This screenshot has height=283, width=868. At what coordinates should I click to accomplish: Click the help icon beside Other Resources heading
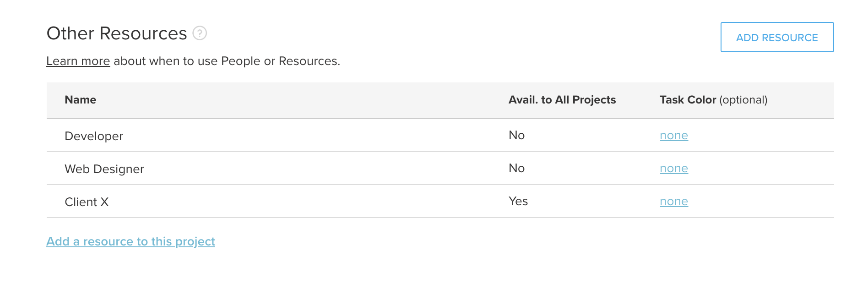199,33
